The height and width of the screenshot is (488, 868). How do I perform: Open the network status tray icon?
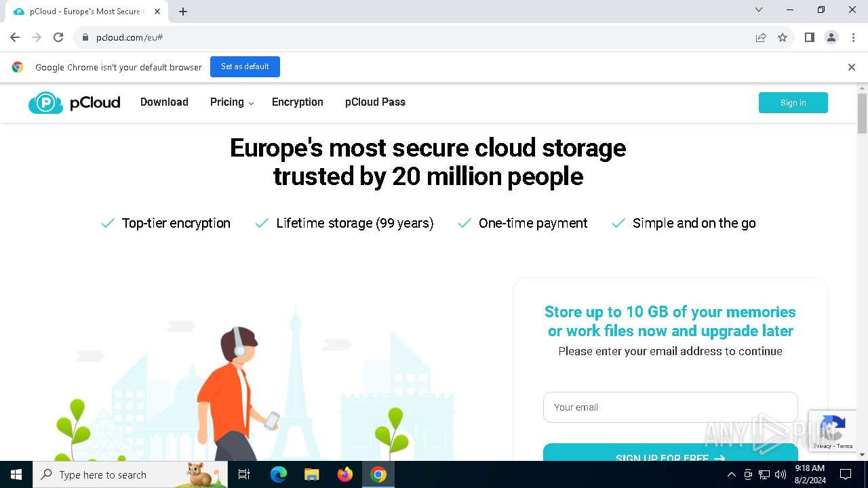point(764,474)
